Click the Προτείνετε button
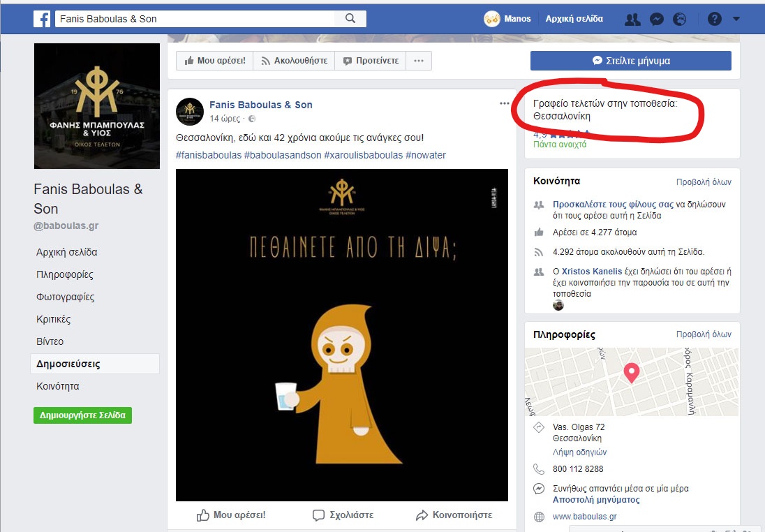The image size is (765, 532). 371,61
